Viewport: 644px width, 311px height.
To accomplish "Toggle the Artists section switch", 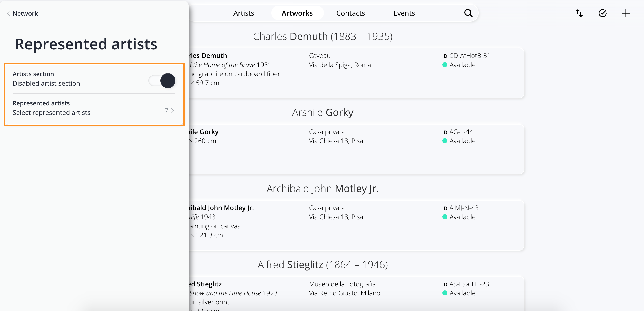I will point(162,81).
